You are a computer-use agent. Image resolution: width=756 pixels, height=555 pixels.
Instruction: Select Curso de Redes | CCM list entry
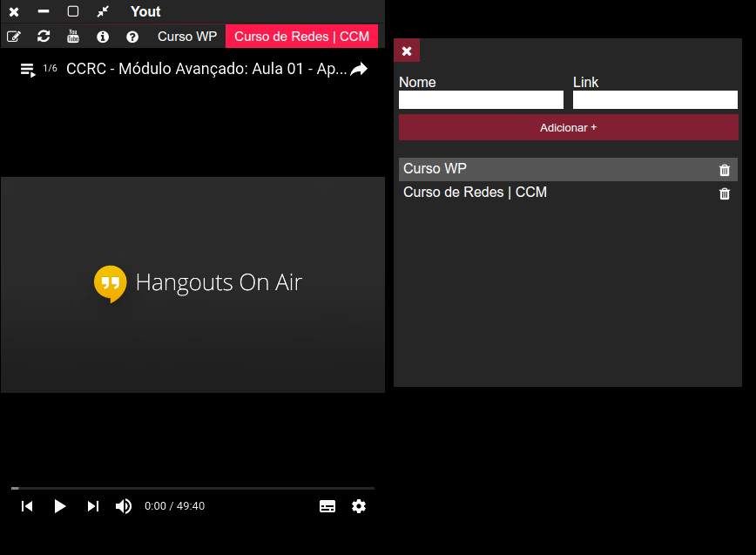tap(568, 193)
